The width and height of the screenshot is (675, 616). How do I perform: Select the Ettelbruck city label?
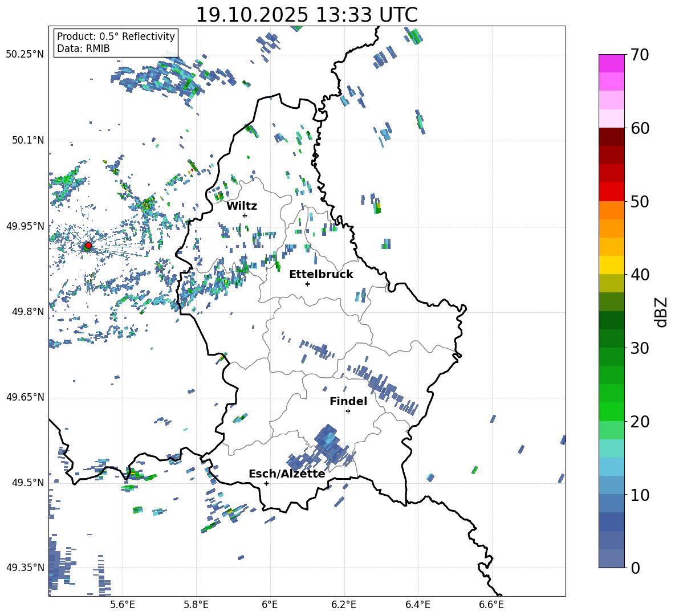[x=321, y=274]
